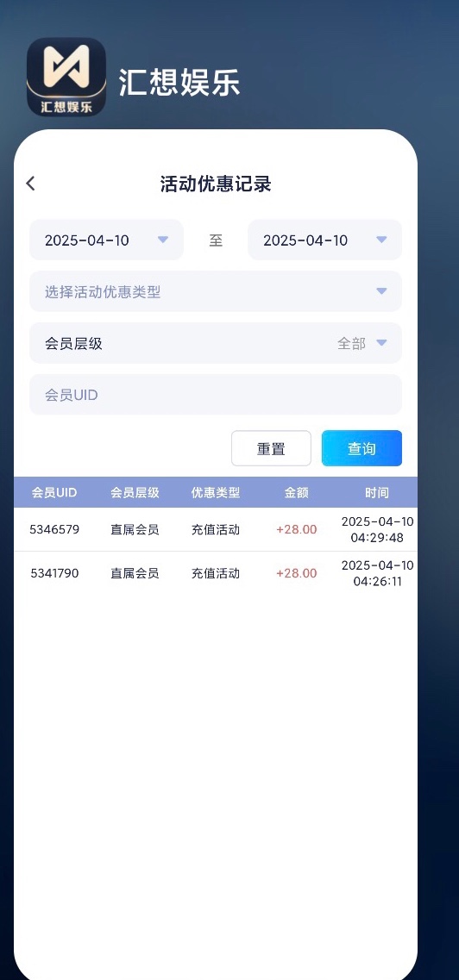Select the 会员UID column header

[x=54, y=492]
